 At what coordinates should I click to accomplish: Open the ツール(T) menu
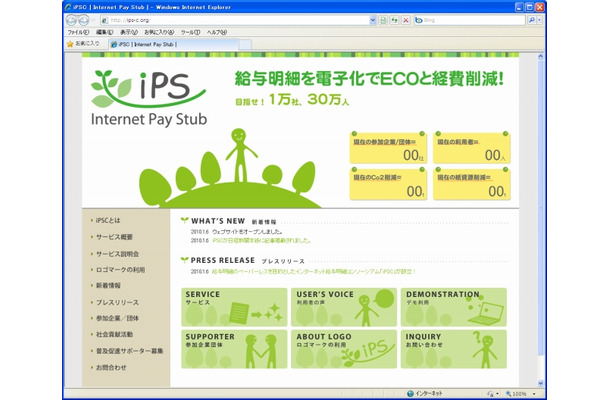pyautogui.click(x=190, y=32)
